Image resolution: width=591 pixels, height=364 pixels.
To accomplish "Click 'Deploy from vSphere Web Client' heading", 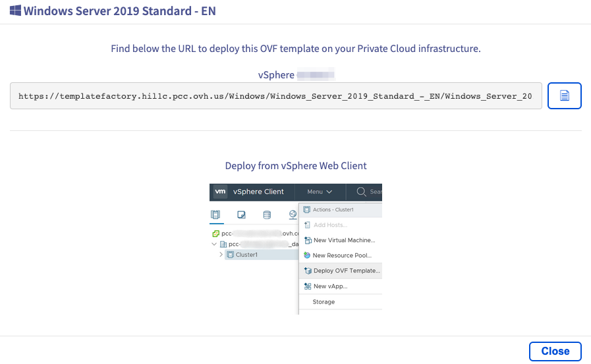I will click(x=296, y=166).
